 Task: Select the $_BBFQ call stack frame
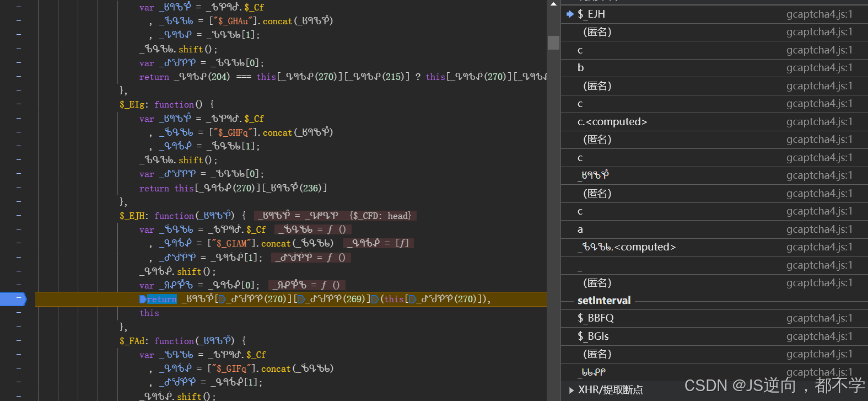pyautogui.click(x=714, y=318)
